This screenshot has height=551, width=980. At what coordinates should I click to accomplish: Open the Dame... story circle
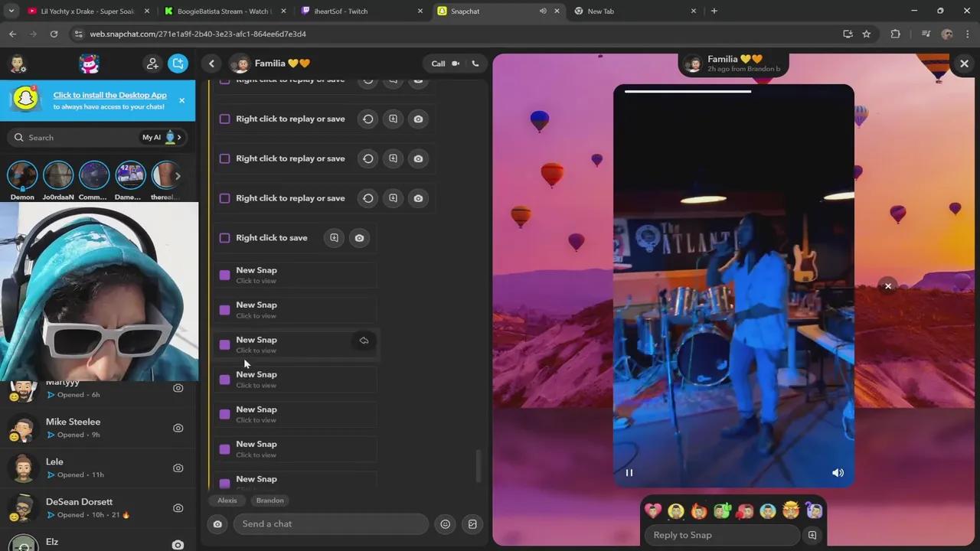(130, 175)
